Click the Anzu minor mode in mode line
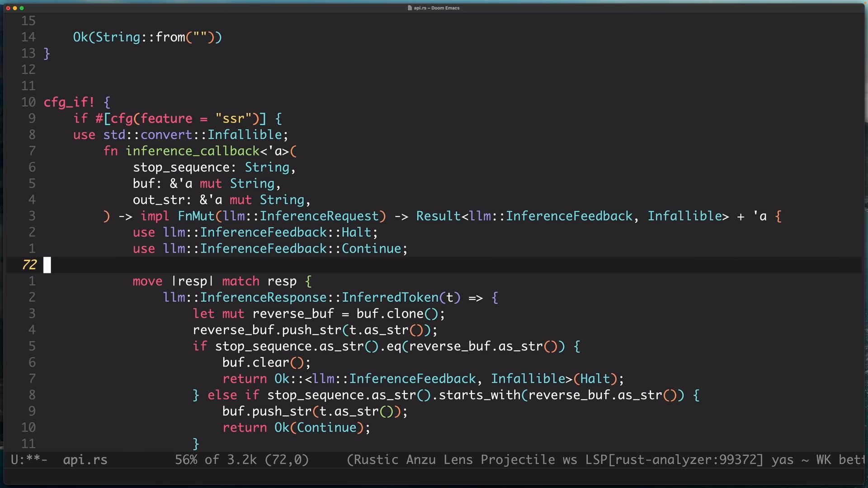Image resolution: width=868 pixels, height=488 pixels. pos(421,460)
